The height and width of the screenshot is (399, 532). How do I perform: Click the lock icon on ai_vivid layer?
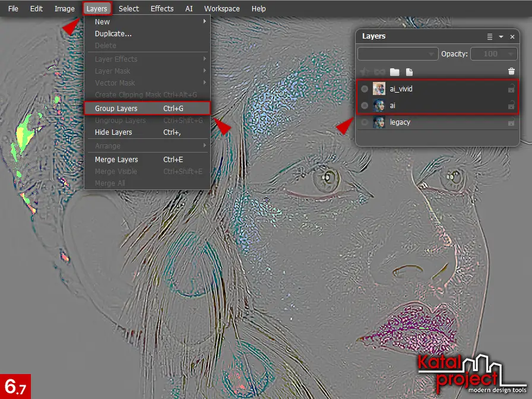click(x=511, y=89)
